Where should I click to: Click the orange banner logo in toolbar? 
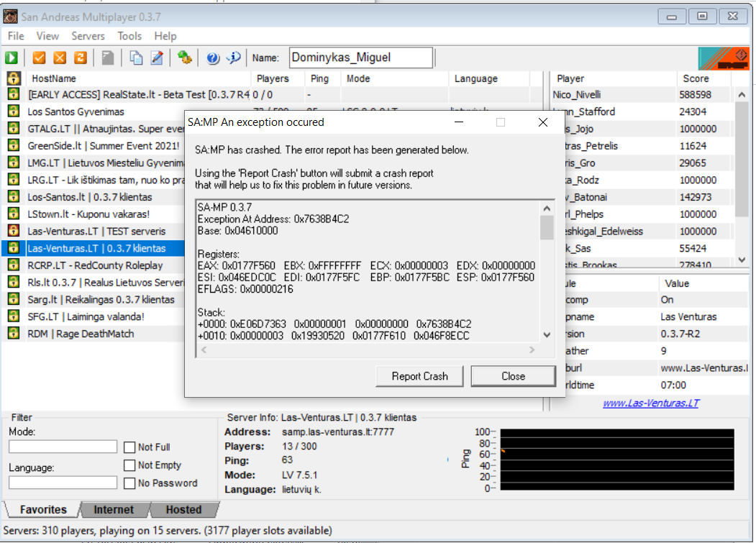pos(723,58)
